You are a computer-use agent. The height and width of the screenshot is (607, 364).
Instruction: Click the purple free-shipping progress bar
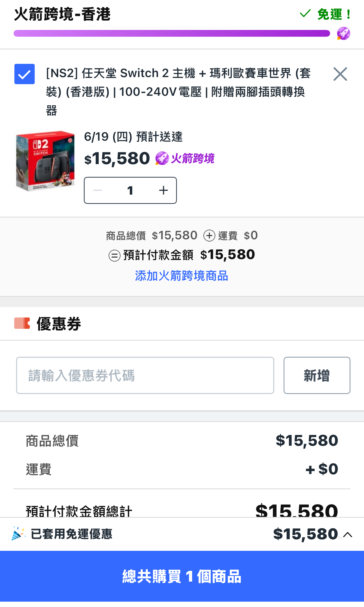coord(172,33)
